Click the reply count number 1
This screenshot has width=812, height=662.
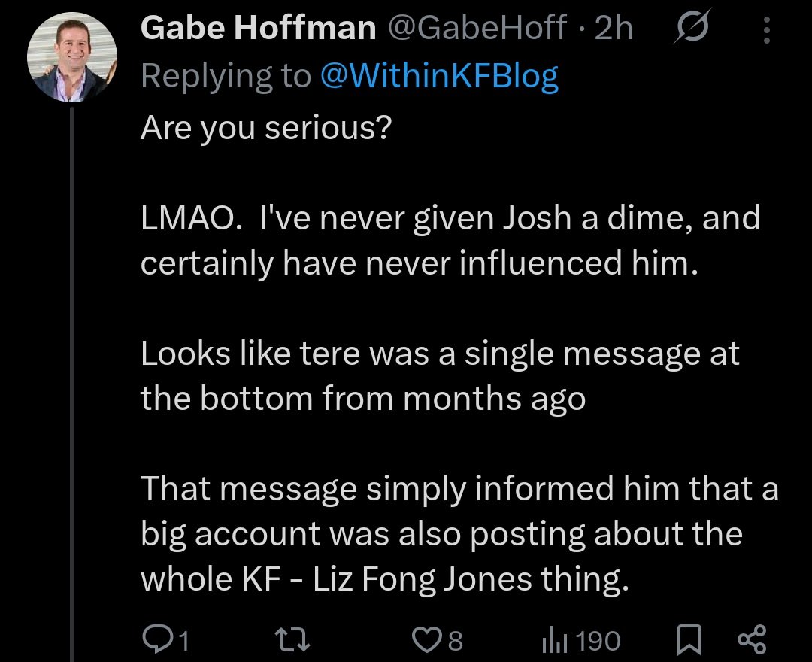coord(183,641)
